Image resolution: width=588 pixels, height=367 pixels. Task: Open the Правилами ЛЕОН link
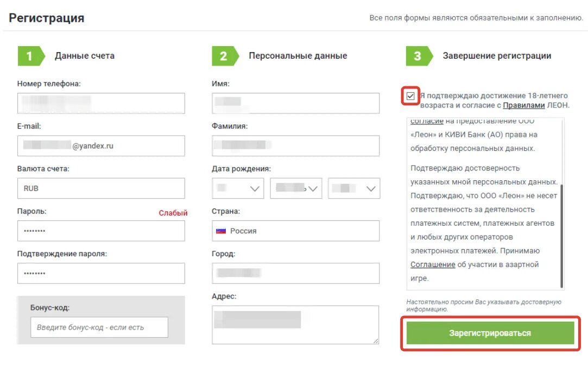(523, 105)
